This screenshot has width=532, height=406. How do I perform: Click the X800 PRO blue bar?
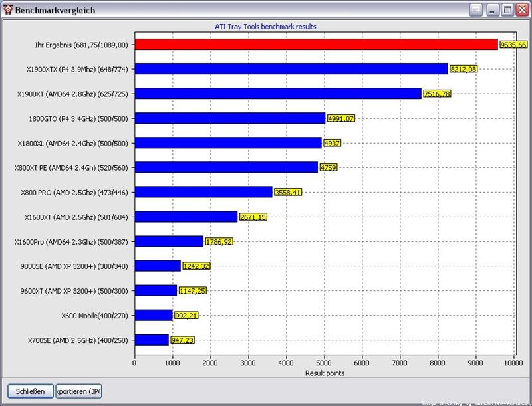point(203,192)
